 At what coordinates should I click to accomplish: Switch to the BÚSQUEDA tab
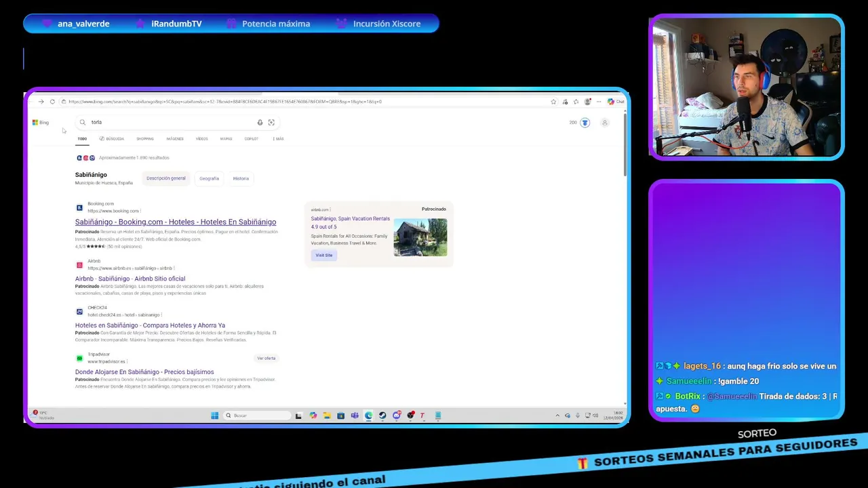(x=112, y=139)
